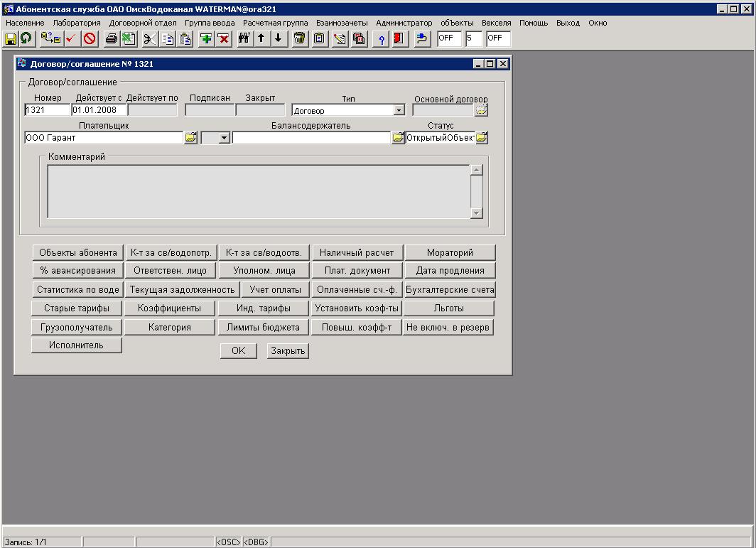Click the printer icon in toolbar
The image size is (756, 548).
(111, 39)
